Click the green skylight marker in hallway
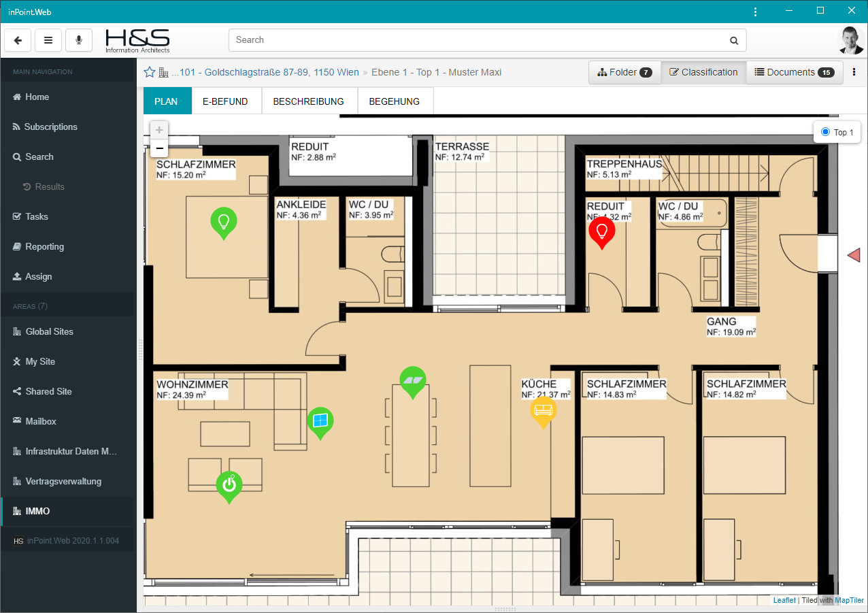 (x=412, y=380)
